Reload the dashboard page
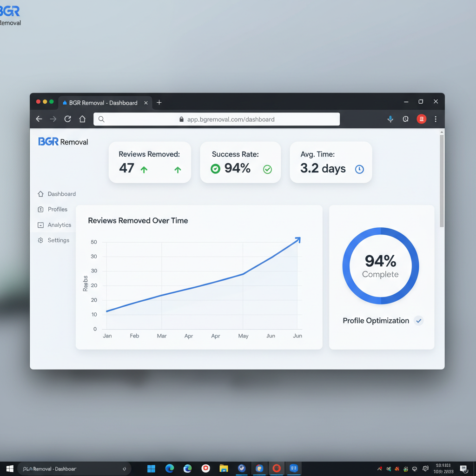Viewport: 476px width, 476px height. 68,119
